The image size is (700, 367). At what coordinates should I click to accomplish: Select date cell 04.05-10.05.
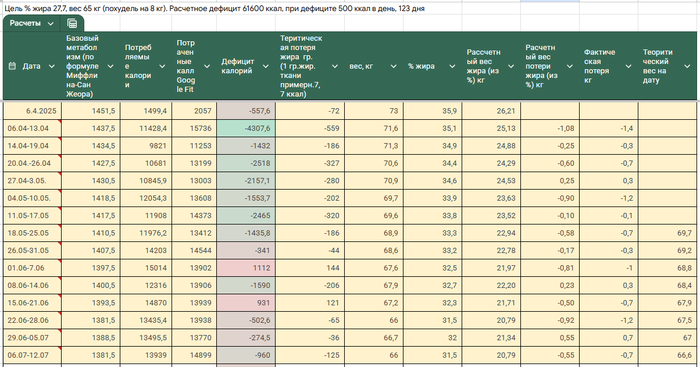[33, 198]
